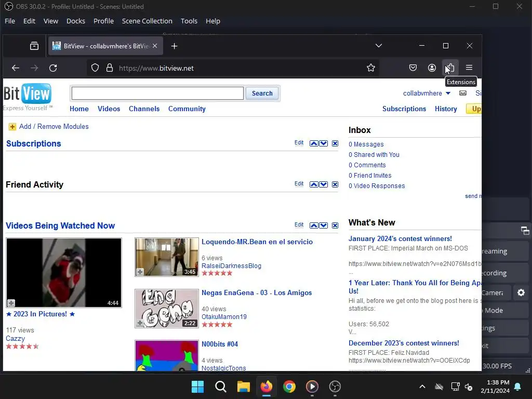
Task: Open the OBS File menu
Action: [10, 21]
